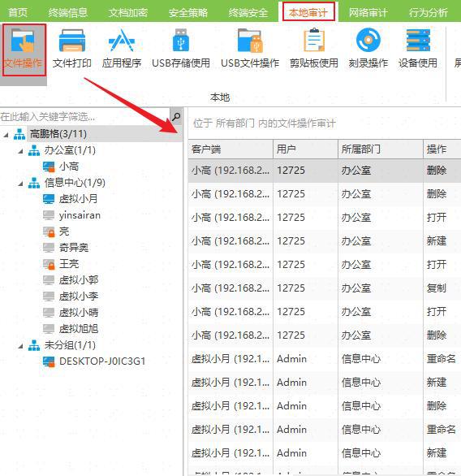Select terminal DESKTOP-J0IC3G1 in the tree
Viewport: 461px width, 476px height.
[x=102, y=361]
